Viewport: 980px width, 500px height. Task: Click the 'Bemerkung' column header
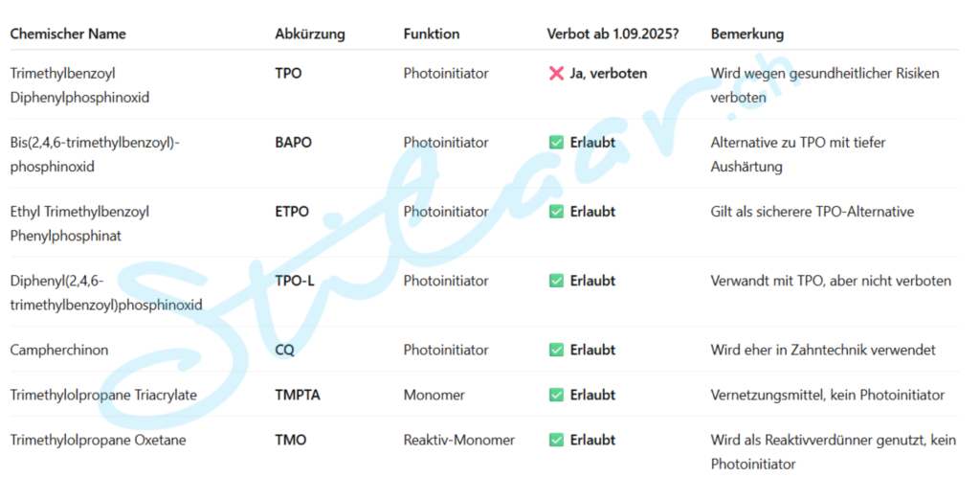[747, 34]
